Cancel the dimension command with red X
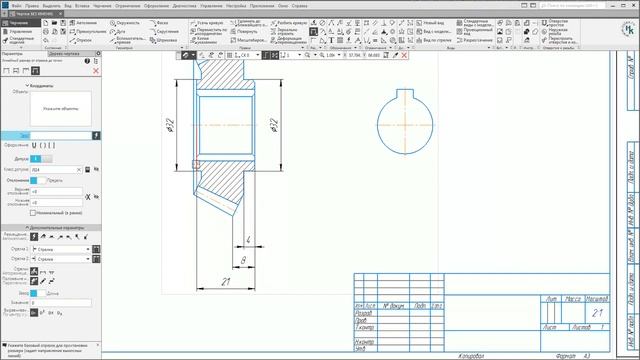 pos(96,71)
